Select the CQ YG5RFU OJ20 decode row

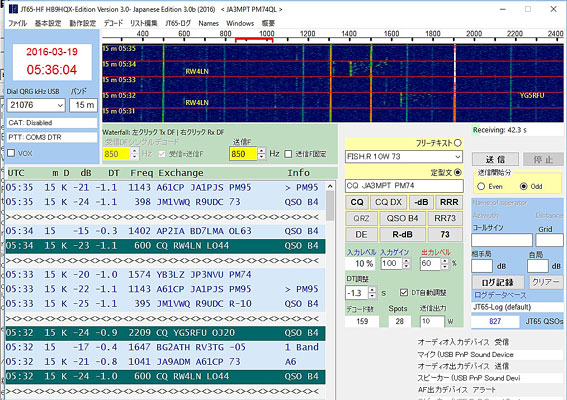pos(165,333)
